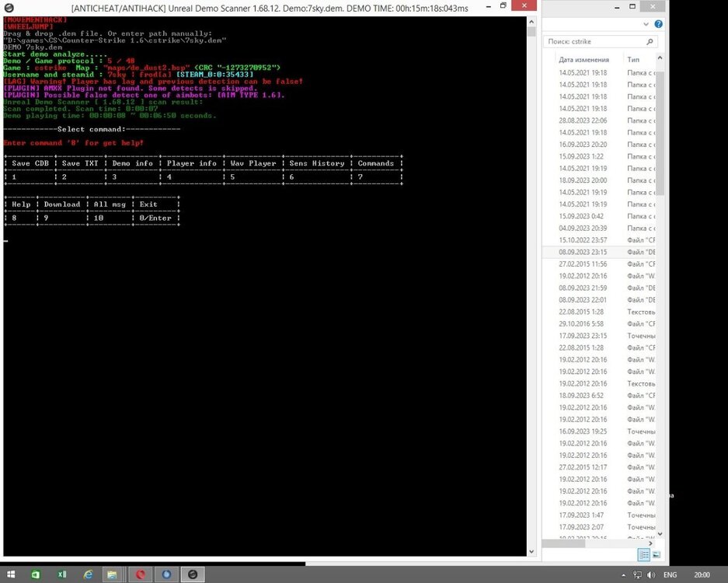Click the search magnifier in cstrike search box
The height and width of the screenshot is (583, 728).
click(x=650, y=41)
